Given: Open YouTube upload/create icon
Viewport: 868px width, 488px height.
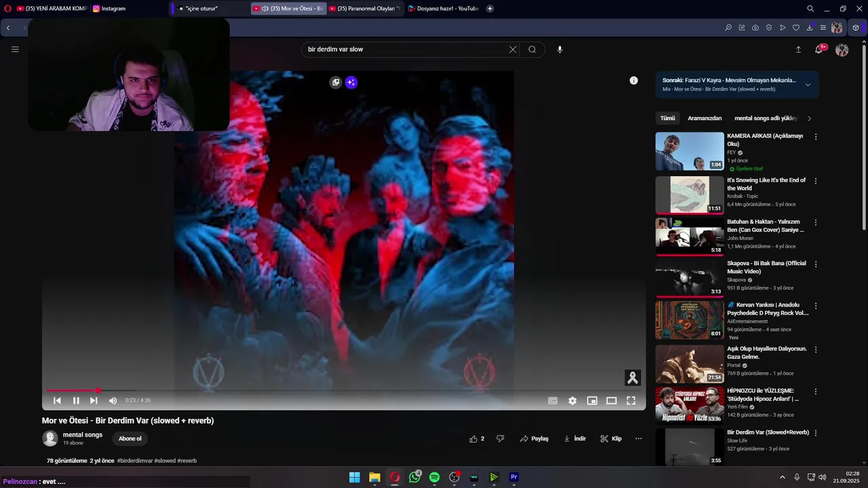Looking at the screenshot, I should pyautogui.click(x=798, y=49).
